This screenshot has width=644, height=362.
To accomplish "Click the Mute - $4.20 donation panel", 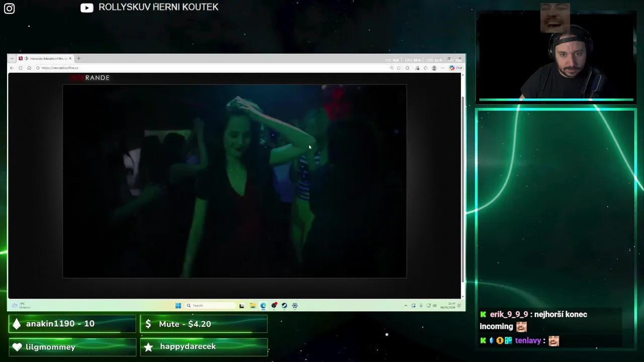I will [x=204, y=324].
